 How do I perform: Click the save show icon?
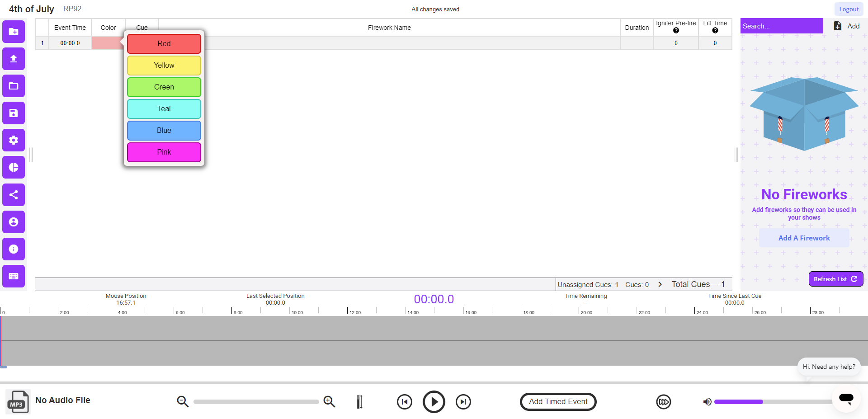tap(14, 113)
